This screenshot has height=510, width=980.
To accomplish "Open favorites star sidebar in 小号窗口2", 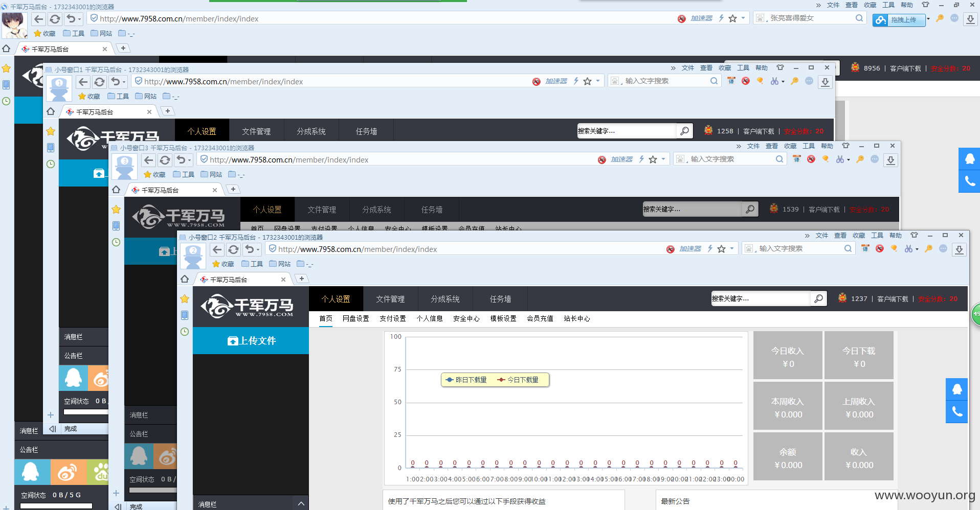I will click(x=185, y=299).
